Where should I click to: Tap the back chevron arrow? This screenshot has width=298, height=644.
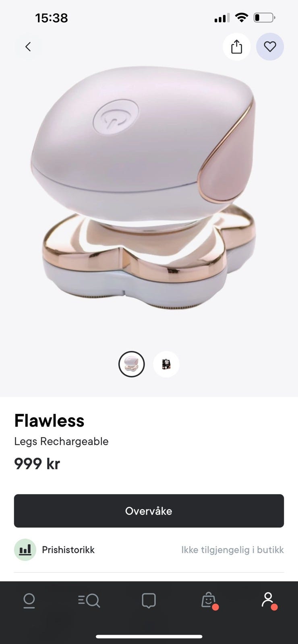[28, 47]
